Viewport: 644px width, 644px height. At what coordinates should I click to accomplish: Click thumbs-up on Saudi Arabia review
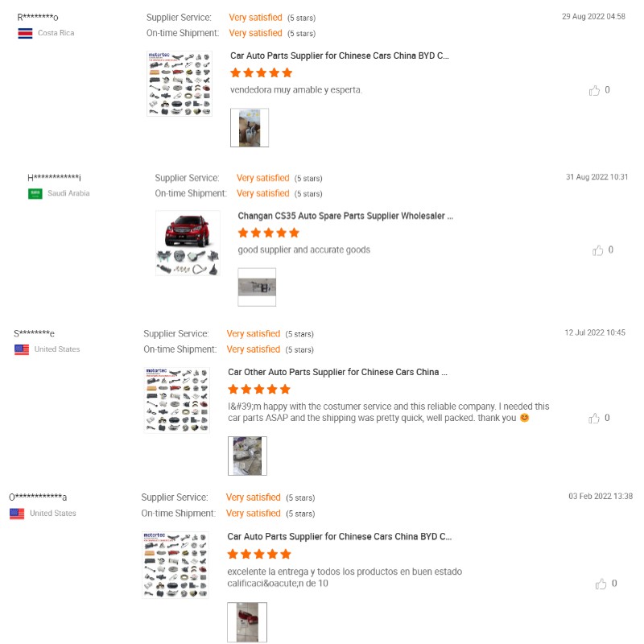pos(598,250)
